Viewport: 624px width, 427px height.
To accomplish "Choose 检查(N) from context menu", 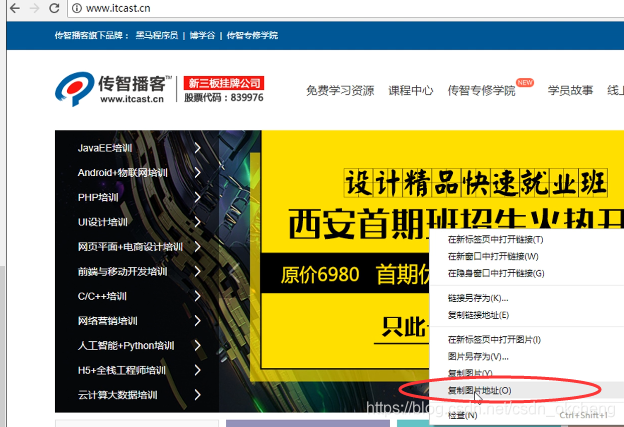I will [527, 415].
